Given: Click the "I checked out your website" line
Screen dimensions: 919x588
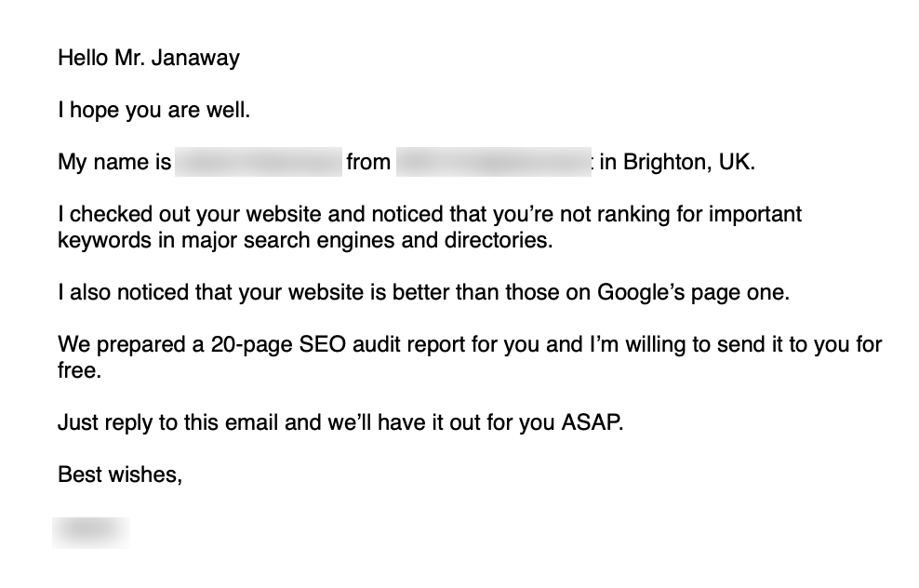Looking at the screenshot, I should pos(430,215).
